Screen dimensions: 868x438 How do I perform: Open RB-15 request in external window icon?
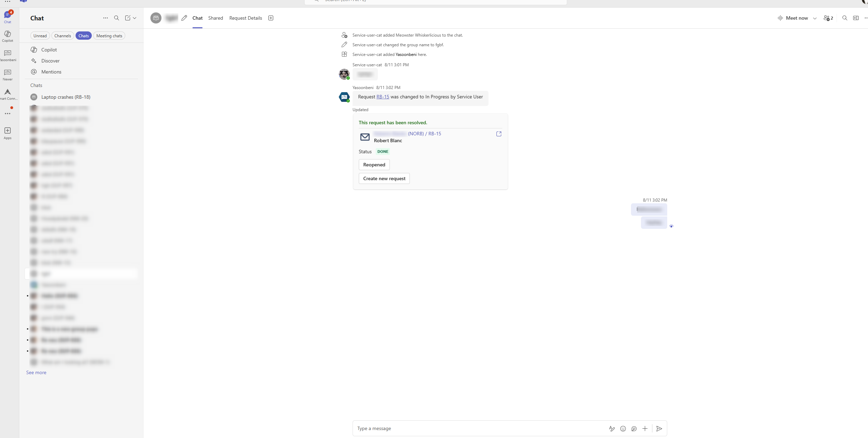pos(499,134)
